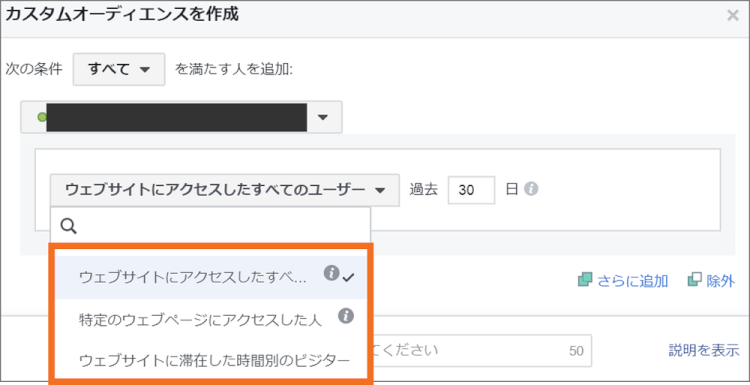Viewport: 750px width, 385px height.
Task: Click the search field in dropdown list
Action: pos(210,226)
